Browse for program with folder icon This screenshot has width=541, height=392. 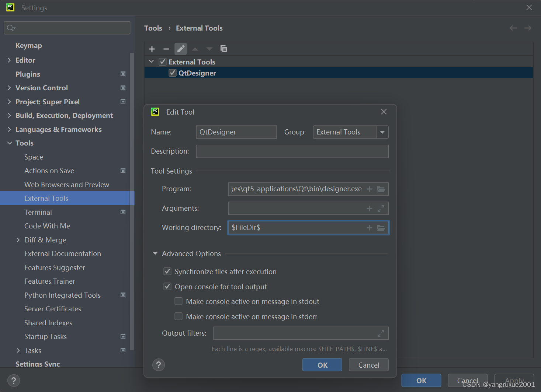coord(381,189)
